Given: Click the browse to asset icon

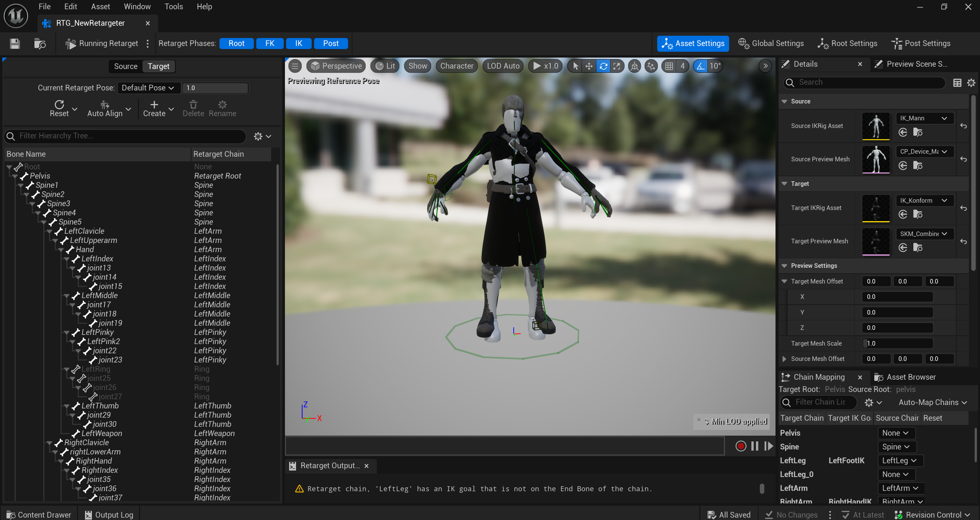Looking at the screenshot, I should click(40, 44).
